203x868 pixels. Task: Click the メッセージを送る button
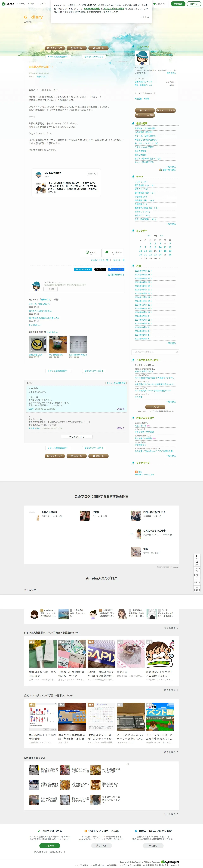[x=145, y=115]
